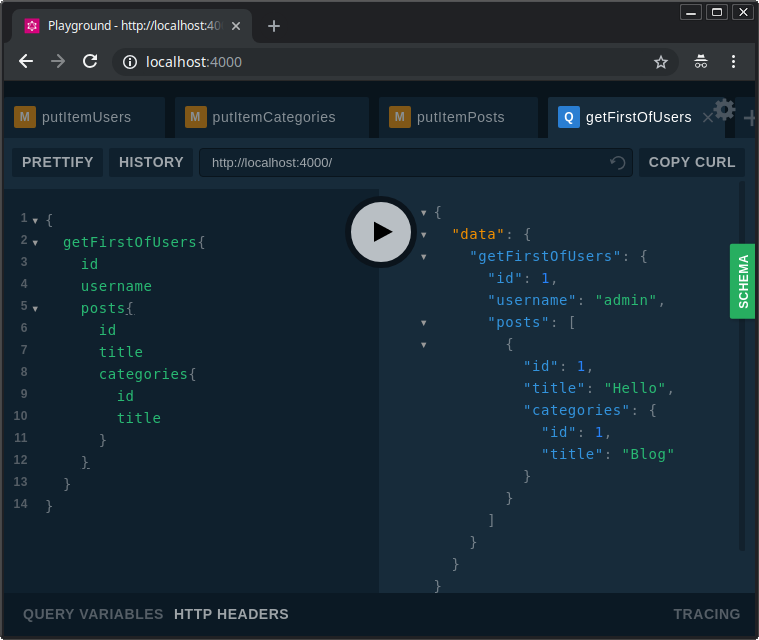Switch to the putItemCategories tab
759x640 pixels.
(272, 117)
